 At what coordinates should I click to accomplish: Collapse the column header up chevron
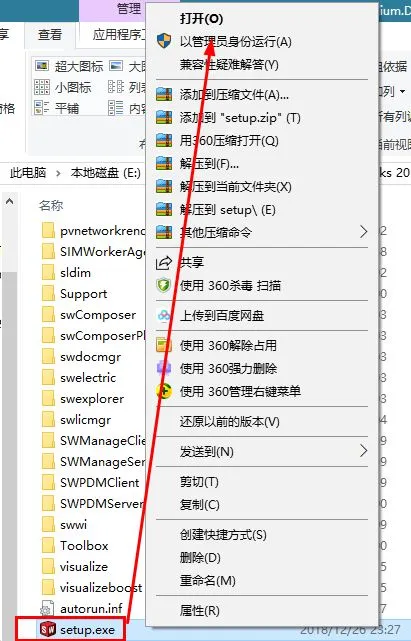(x=9, y=201)
